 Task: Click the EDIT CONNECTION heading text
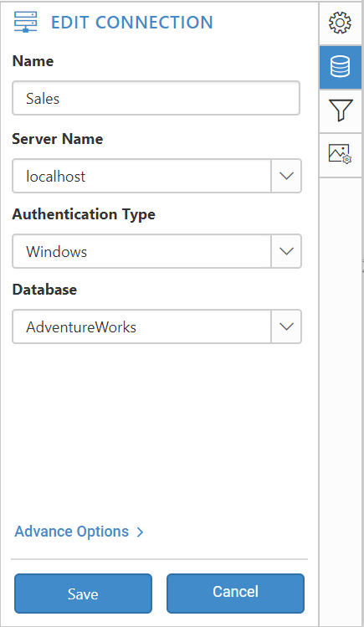(132, 23)
